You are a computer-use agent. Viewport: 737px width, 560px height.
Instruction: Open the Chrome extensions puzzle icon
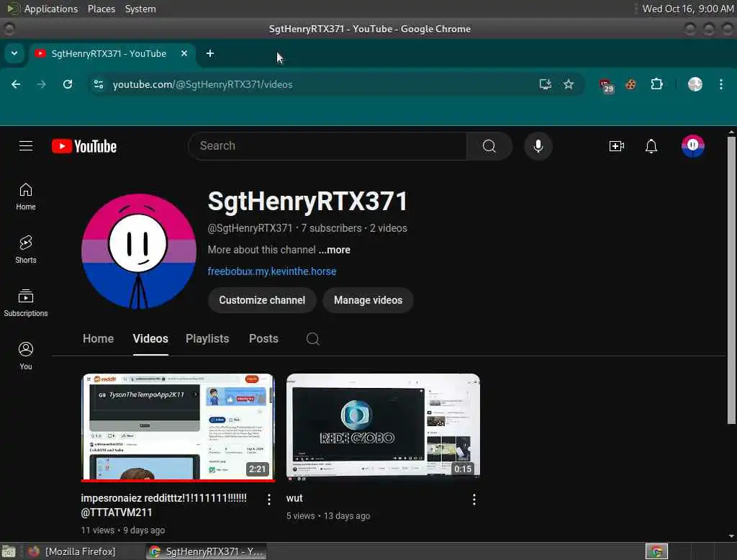[656, 84]
